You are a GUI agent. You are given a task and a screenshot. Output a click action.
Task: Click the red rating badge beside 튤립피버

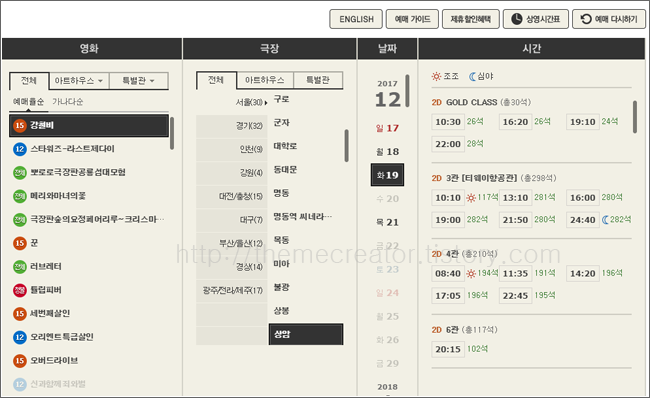pyautogui.click(x=19, y=290)
